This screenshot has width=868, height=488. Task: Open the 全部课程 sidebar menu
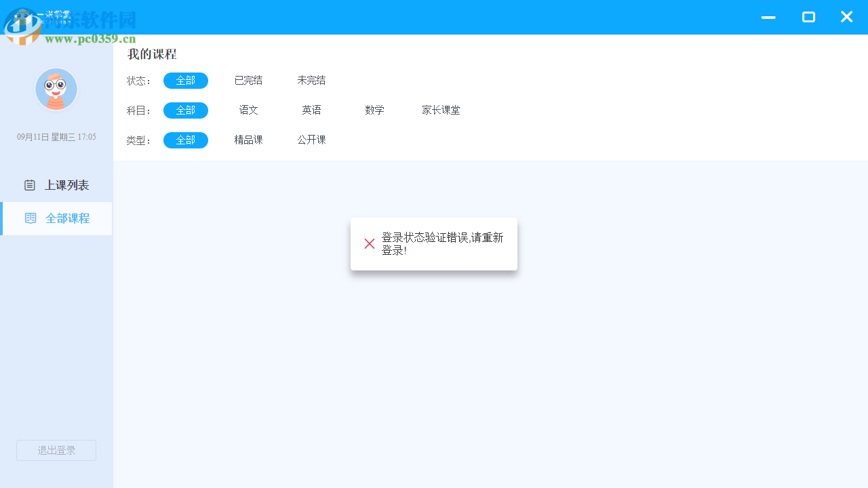[56, 218]
